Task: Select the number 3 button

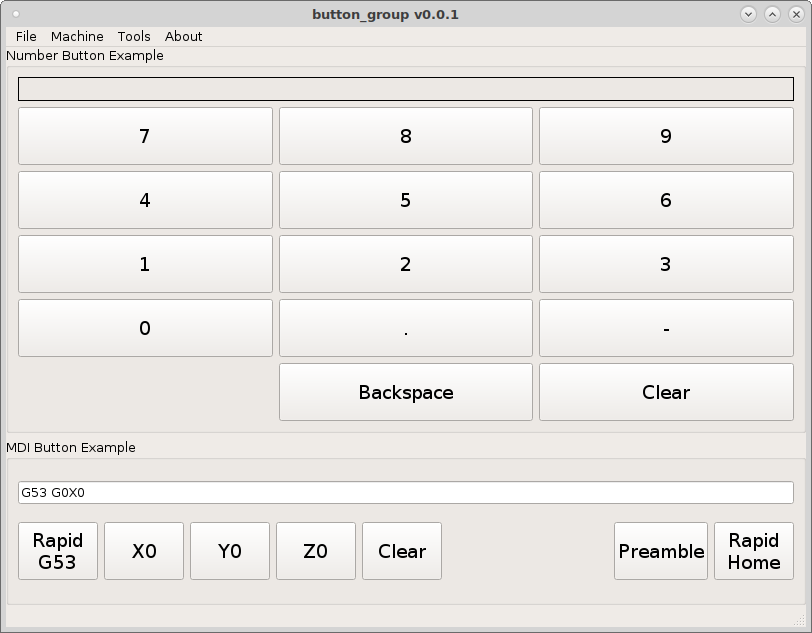Action: coord(666,264)
